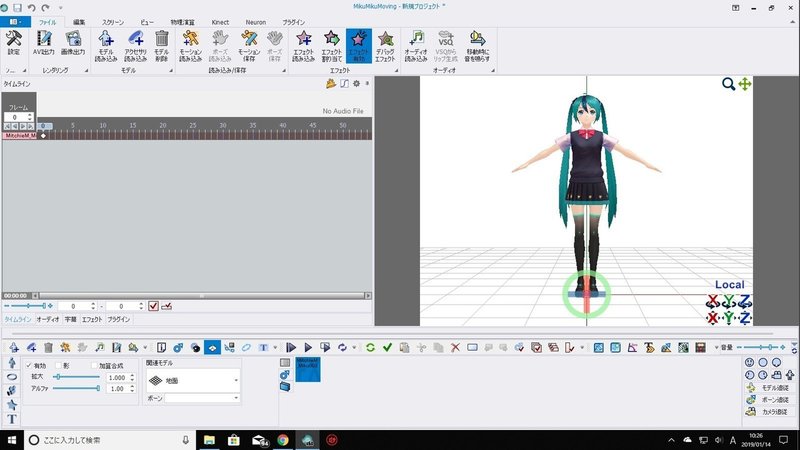Open the Neuron ribbon tab
Screen dimensions: 800x450
(x=256, y=22)
